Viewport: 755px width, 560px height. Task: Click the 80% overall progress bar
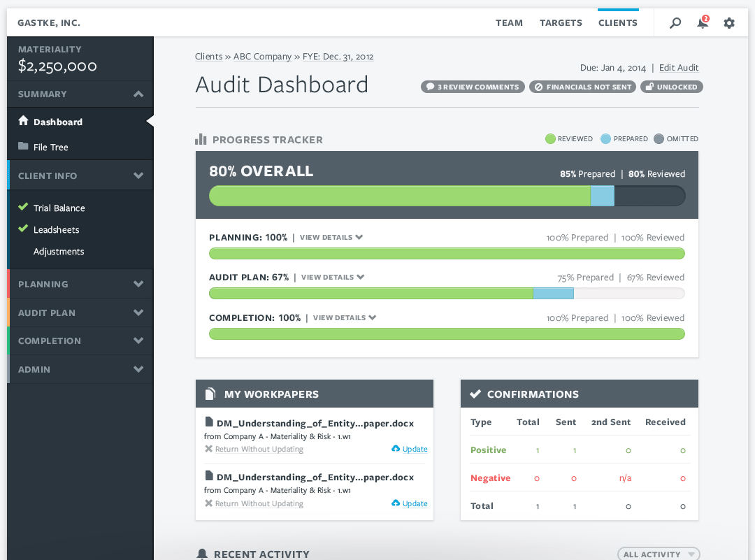pyautogui.click(x=447, y=196)
